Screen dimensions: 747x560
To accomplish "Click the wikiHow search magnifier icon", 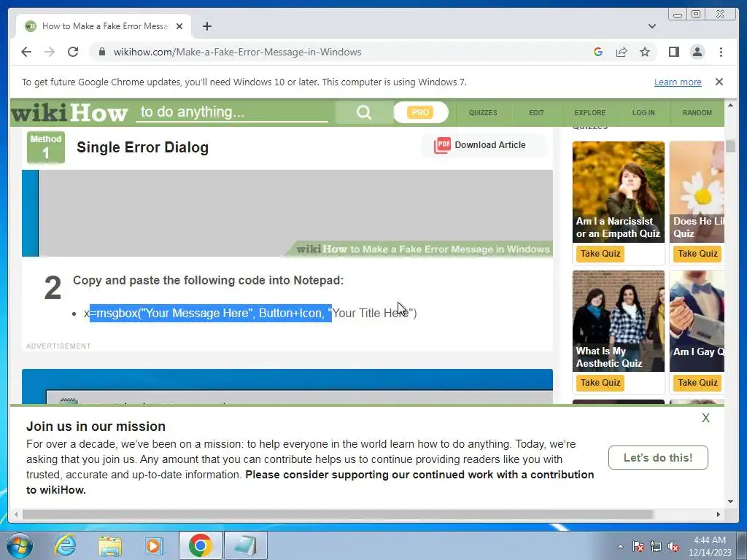I will pyautogui.click(x=364, y=113).
